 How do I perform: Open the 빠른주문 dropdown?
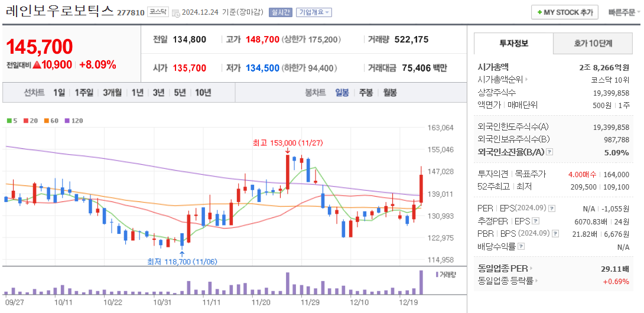click(x=624, y=12)
